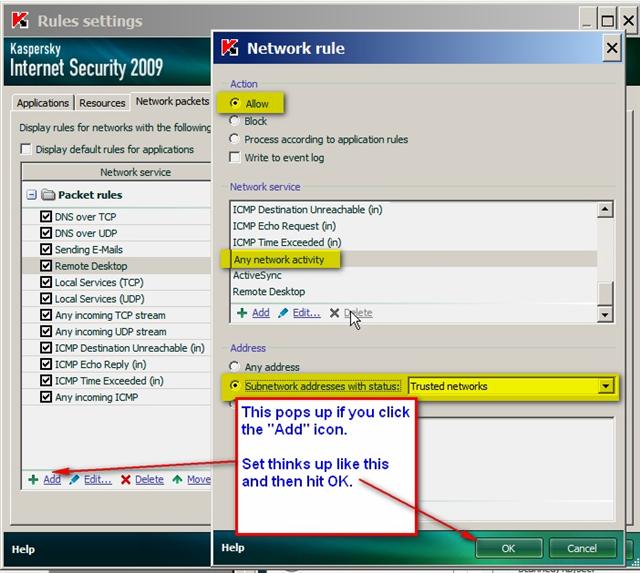This screenshot has height=573, width=640.
Task: Click the pencil icon in Network service list
Action: (x=283, y=313)
